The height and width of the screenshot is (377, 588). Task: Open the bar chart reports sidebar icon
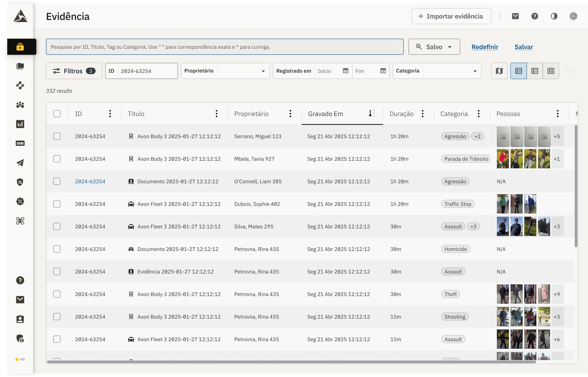click(20, 124)
